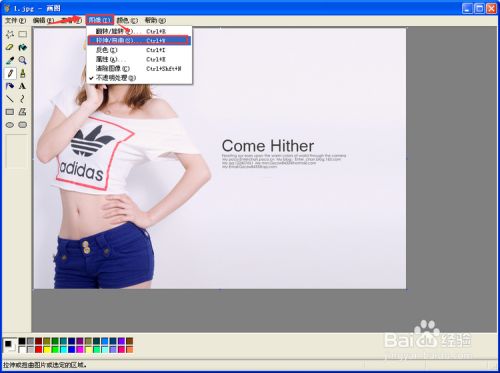Image resolution: width=500 pixels, height=373 pixels.
Task: Activate the Magnifier tool
Action: (22, 60)
